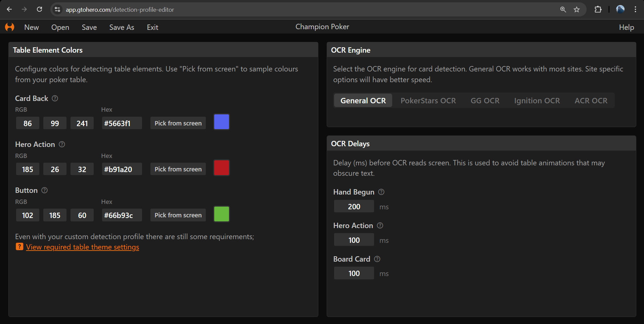
Task: Click the Card Back hex value field
Action: click(x=121, y=123)
